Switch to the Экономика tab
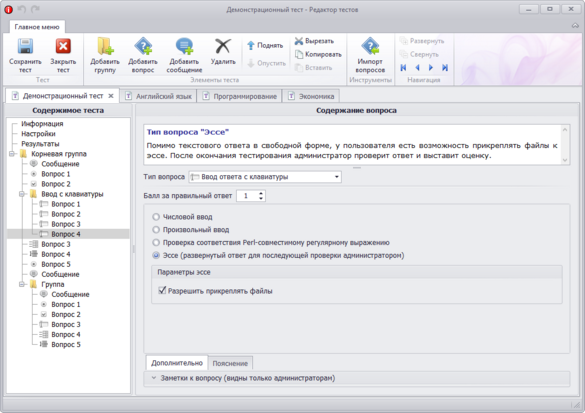 coord(311,96)
